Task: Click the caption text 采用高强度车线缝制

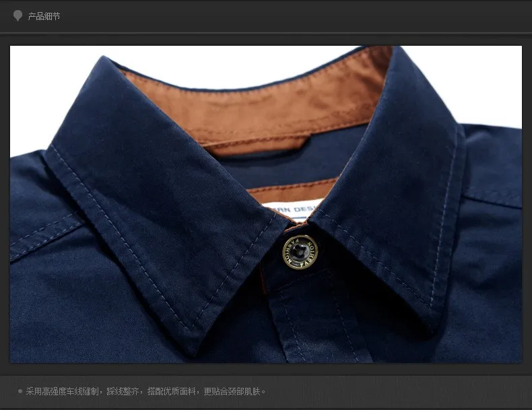Action: 62,391
